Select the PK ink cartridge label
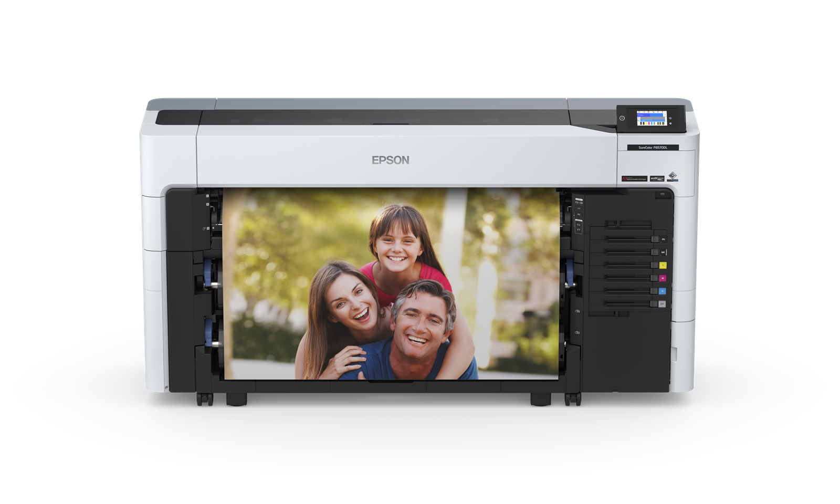840x504 pixels. 663,239
